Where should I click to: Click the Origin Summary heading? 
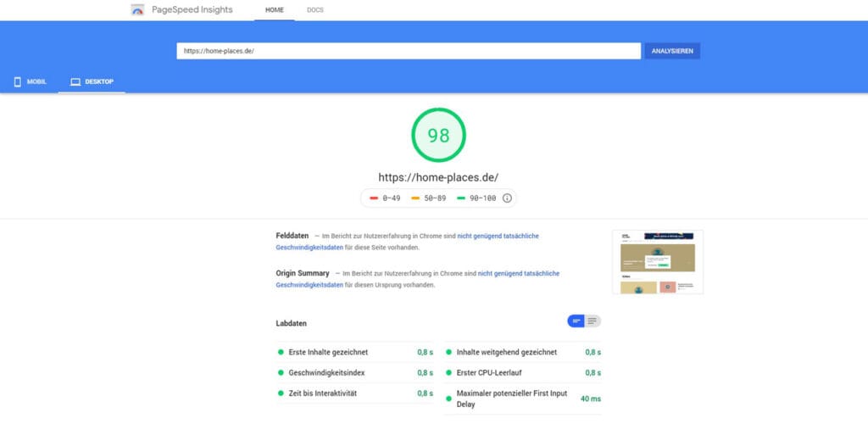click(303, 273)
